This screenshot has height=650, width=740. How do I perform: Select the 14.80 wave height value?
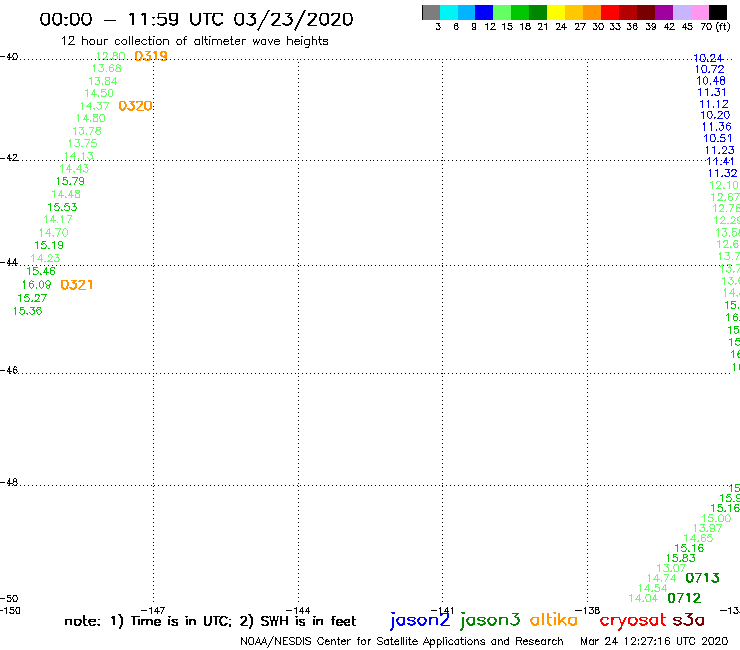[x=91, y=118]
